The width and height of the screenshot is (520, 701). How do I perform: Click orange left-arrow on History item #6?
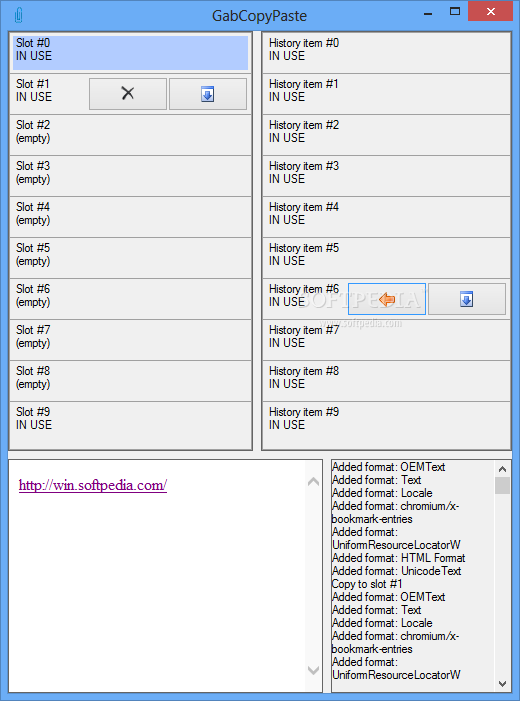click(x=387, y=299)
